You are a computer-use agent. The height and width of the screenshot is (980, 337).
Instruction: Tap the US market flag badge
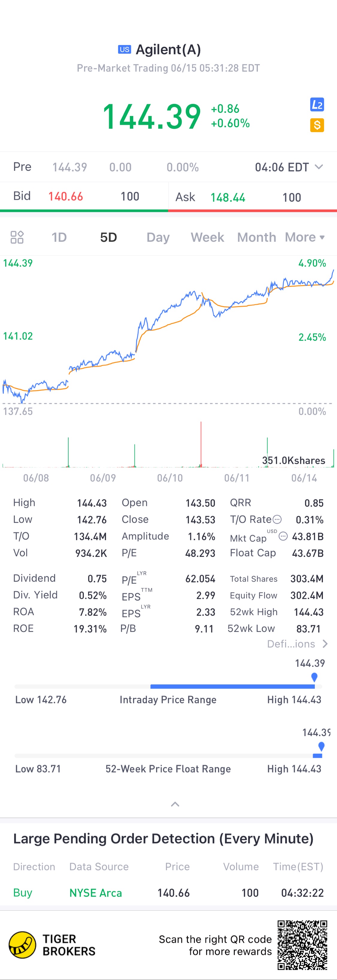(x=125, y=50)
